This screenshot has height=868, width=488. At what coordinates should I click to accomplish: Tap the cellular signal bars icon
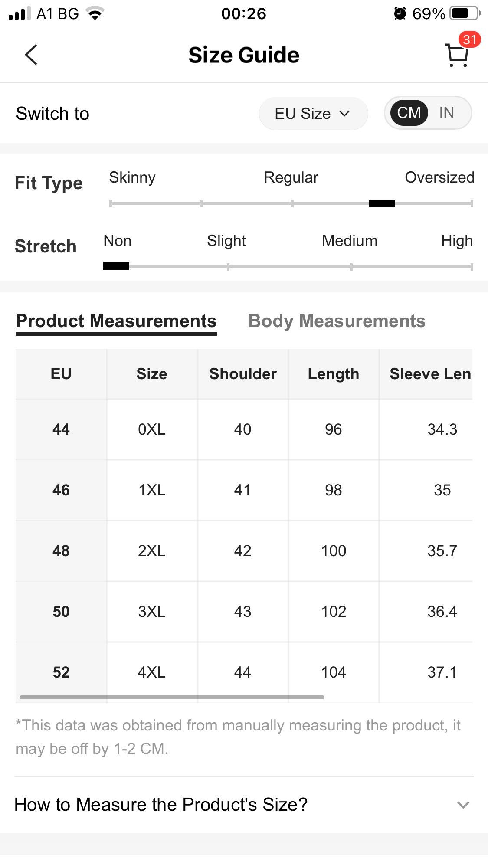20,13
